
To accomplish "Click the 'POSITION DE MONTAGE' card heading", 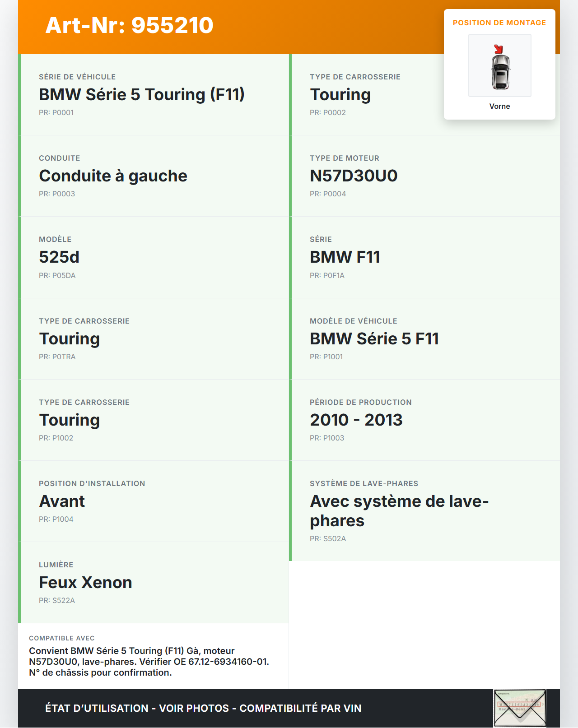I will click(499, 23).
